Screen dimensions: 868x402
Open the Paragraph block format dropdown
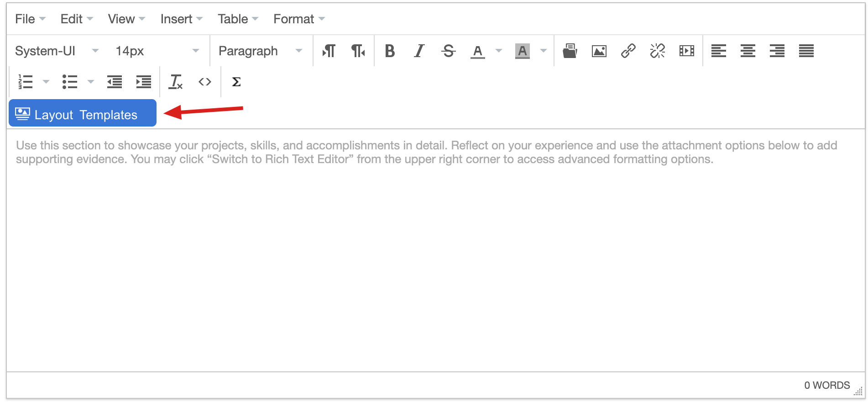(x=260, y=51)
